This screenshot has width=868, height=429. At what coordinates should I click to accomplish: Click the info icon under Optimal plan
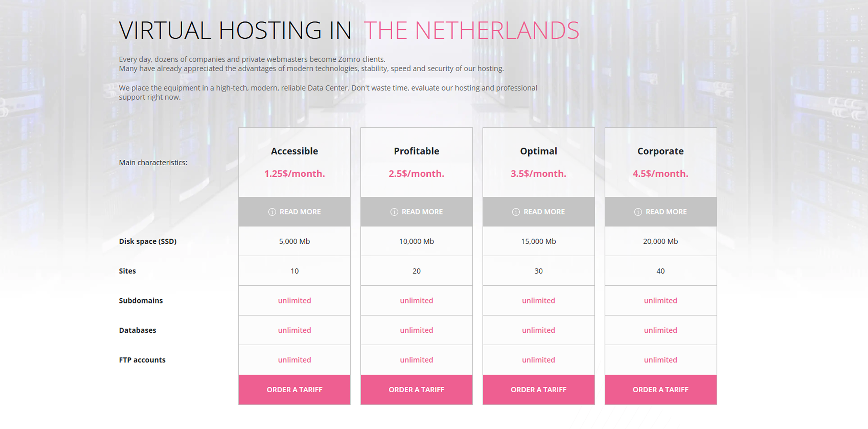coord(516,212)
